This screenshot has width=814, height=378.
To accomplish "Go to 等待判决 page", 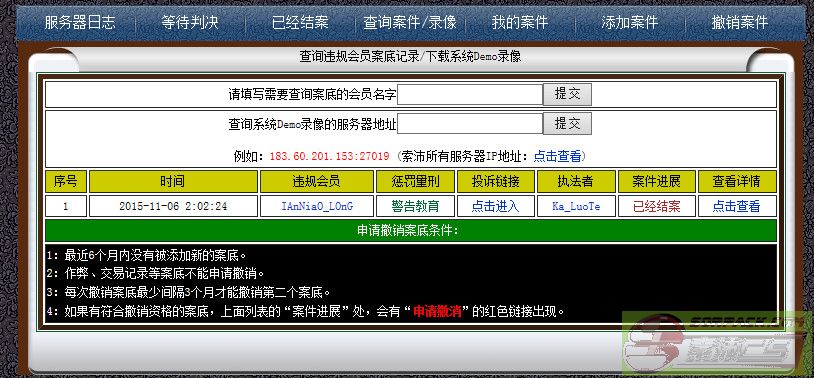I will pos(189,22).
